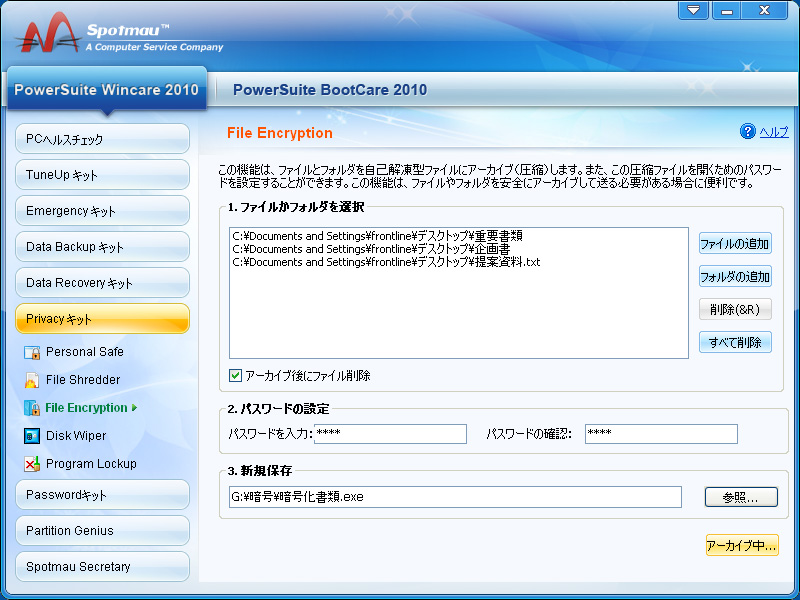Select the 重要書類 path in file list
Image resolution: width=800 pixels, height=600 pixels.
[378, 236]
